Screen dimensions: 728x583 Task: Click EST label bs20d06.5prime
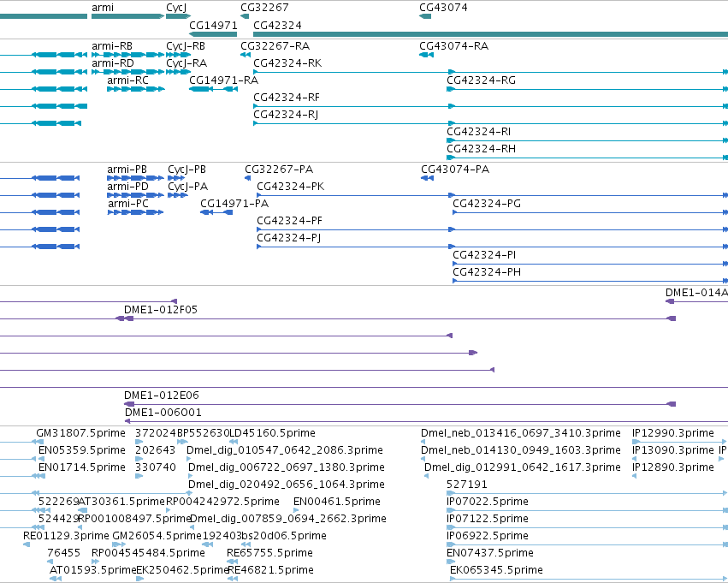284,537
